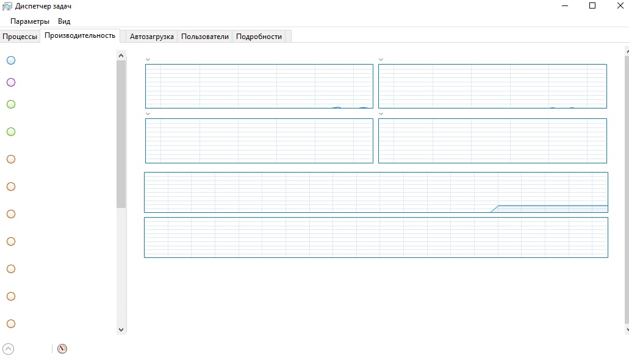Select the first green circle sidebar item
629x364 pixels.
coord(11,105)
